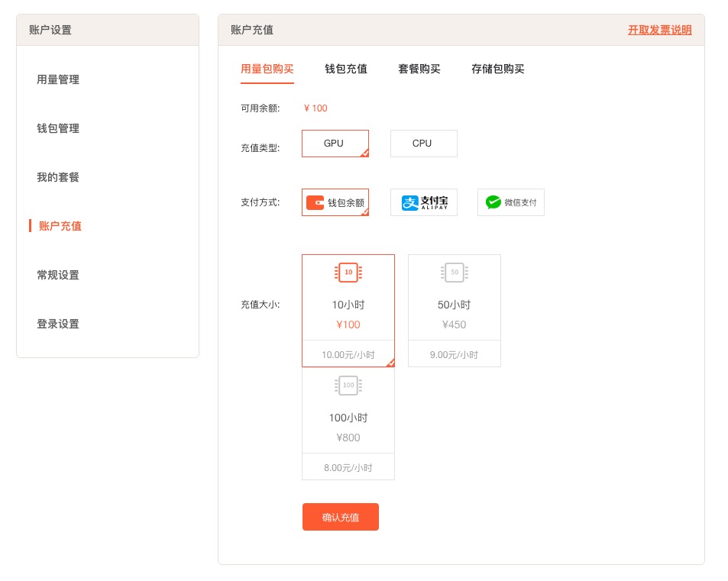Image resolution: width=728 pixels, height=581 pixels.
Task: Choose 钱包余额 payment method
Action: (x=335, y=202)
